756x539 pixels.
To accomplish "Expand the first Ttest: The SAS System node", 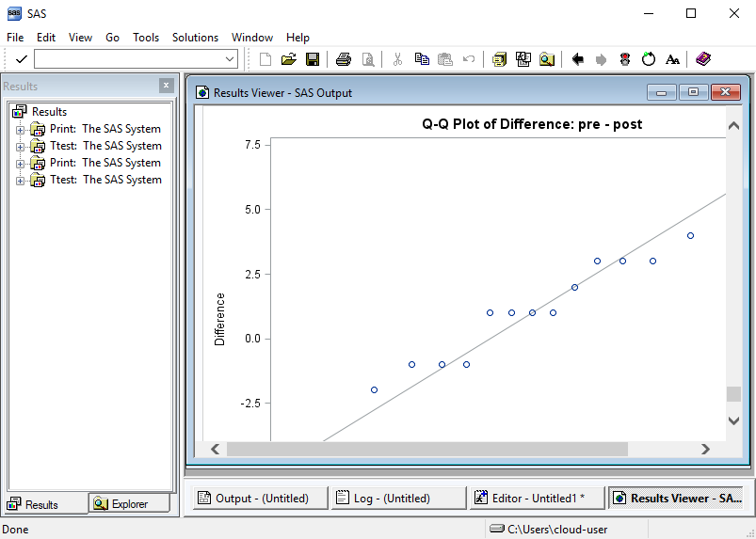I will coord(20,146).
